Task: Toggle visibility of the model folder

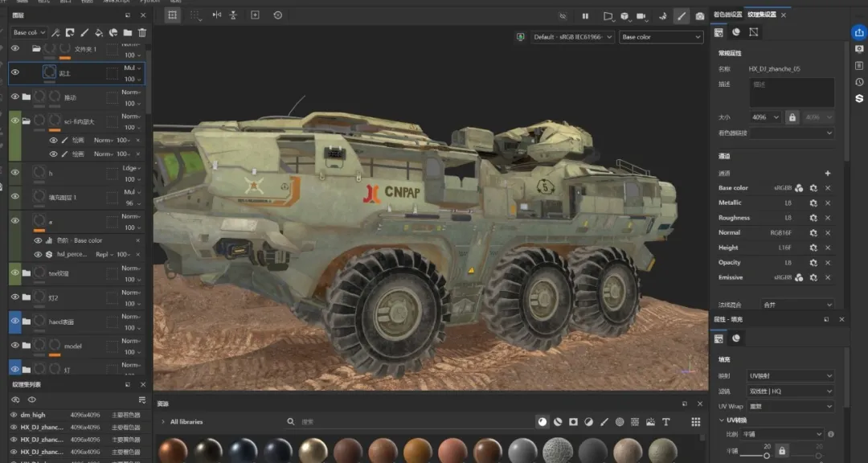Action: (x=15, y=345)
